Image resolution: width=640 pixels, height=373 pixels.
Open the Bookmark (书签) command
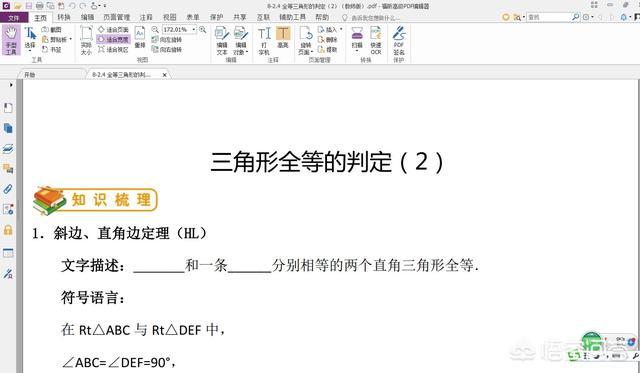[52, 49]
